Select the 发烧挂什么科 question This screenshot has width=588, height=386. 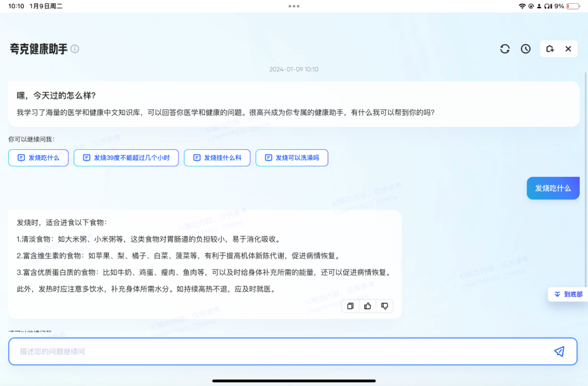tap(217, 158)
